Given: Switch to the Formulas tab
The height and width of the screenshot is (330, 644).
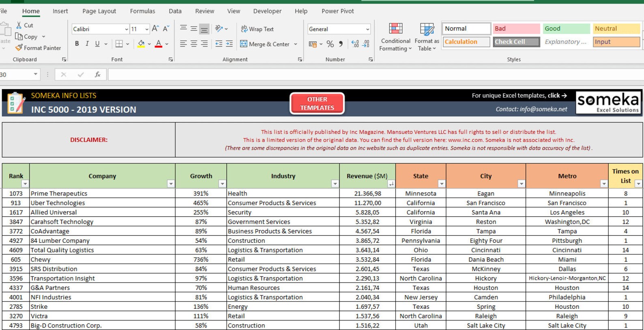Looking at the screenshot, I should tap(142, 11).
